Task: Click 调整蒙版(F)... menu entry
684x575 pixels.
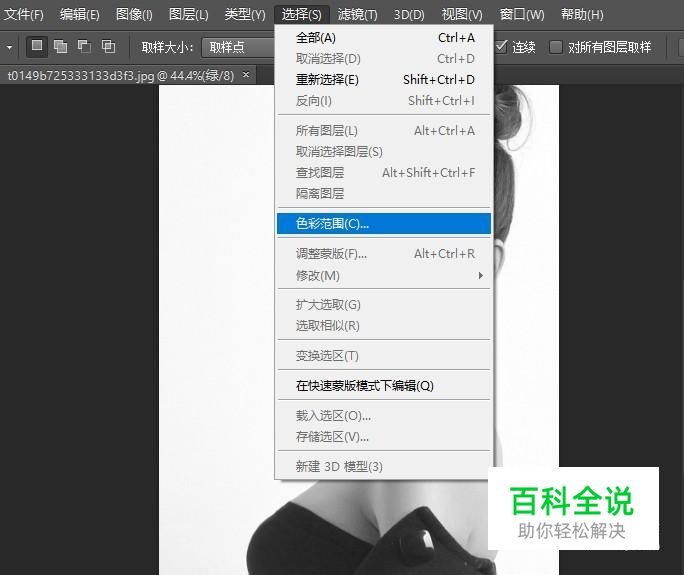Action: (x=384, y=253)
